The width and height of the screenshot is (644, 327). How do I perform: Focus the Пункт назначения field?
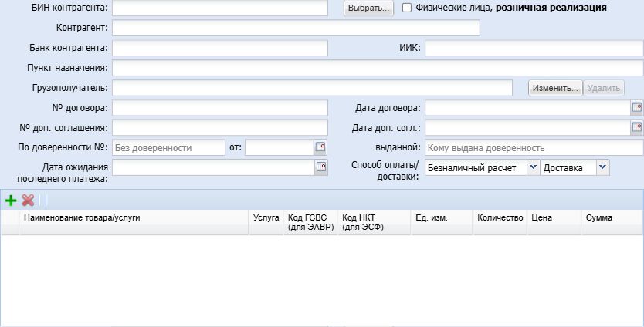tap(378, 68)
